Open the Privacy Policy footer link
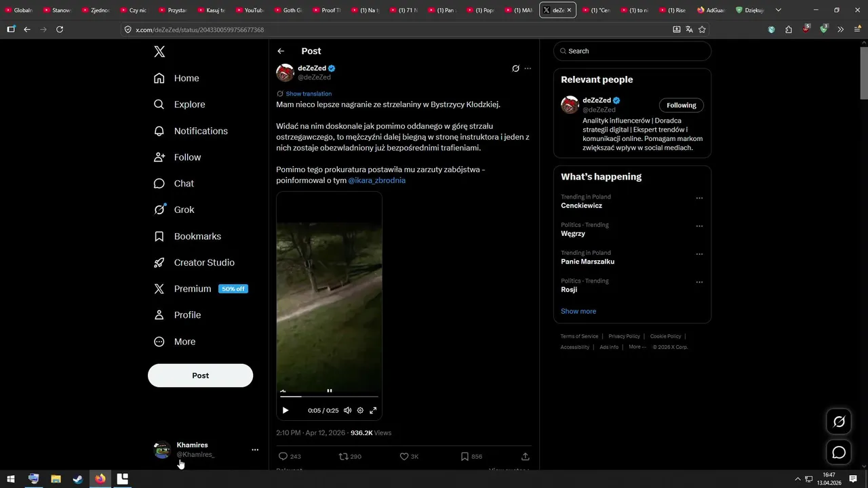Image resolution: width=868 pixels, height=488 pixels. pos(624,336)
